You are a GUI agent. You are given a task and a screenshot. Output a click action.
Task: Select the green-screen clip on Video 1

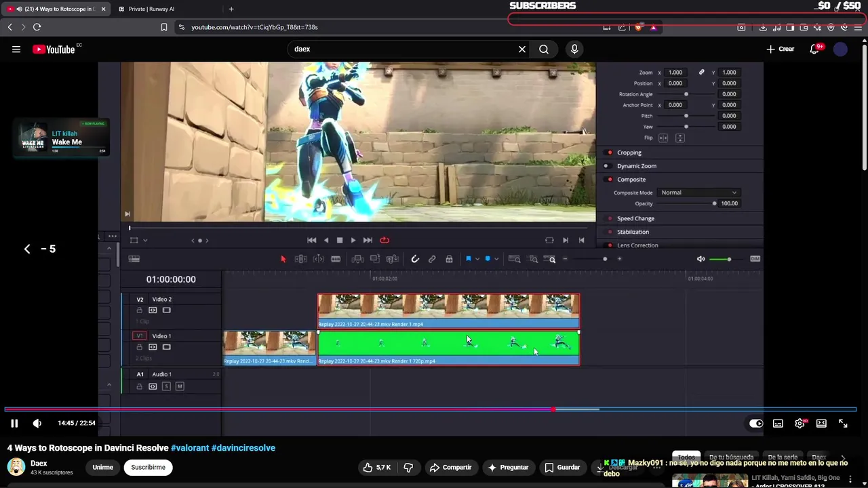pyautogui.click(x=448, y=348)
